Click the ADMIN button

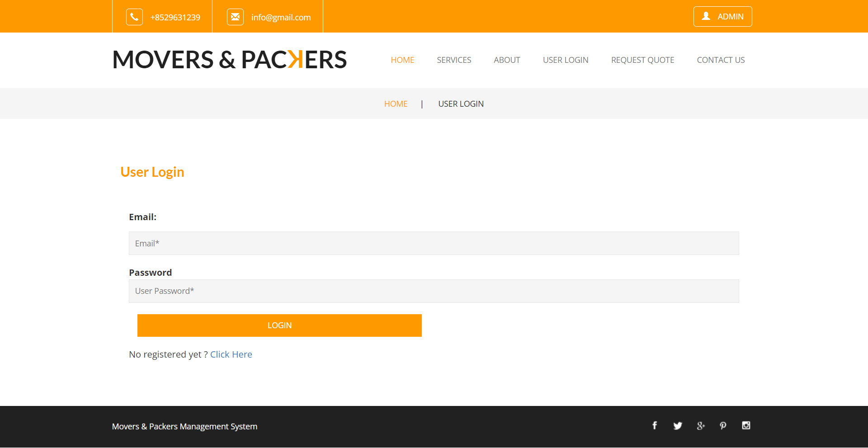click(722, 16)
